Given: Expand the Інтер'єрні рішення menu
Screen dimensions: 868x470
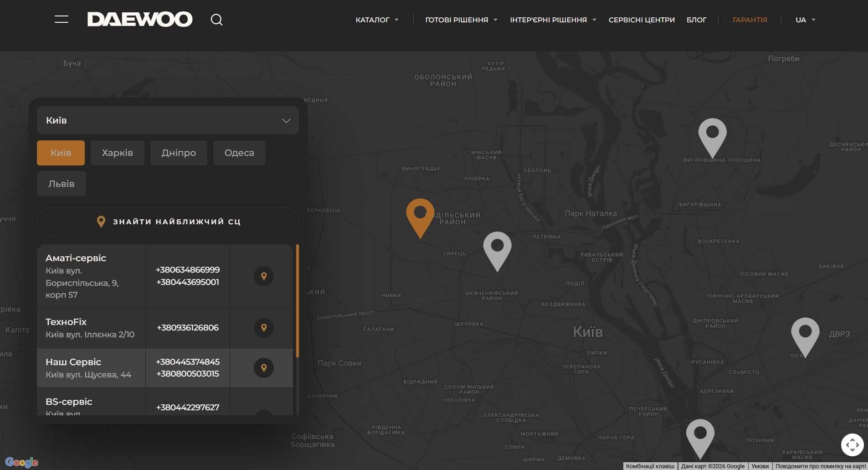Looking at the screenshot, I should tap(553, 20).
